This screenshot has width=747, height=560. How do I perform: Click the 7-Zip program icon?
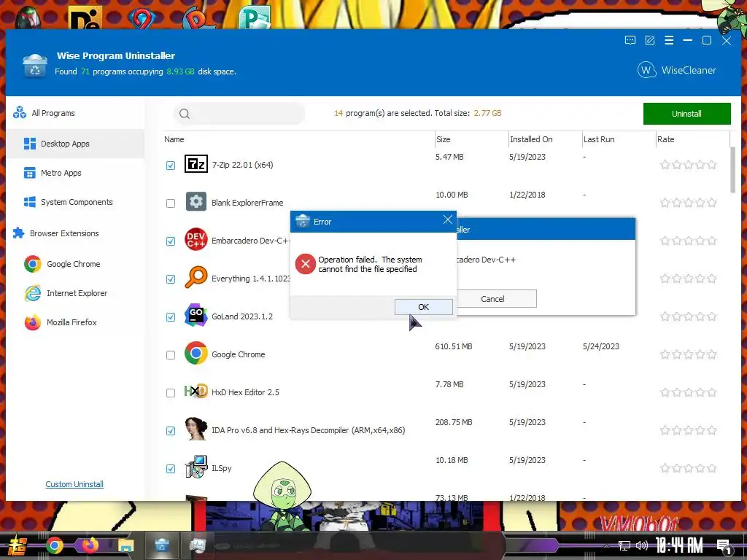click(196, 164)
